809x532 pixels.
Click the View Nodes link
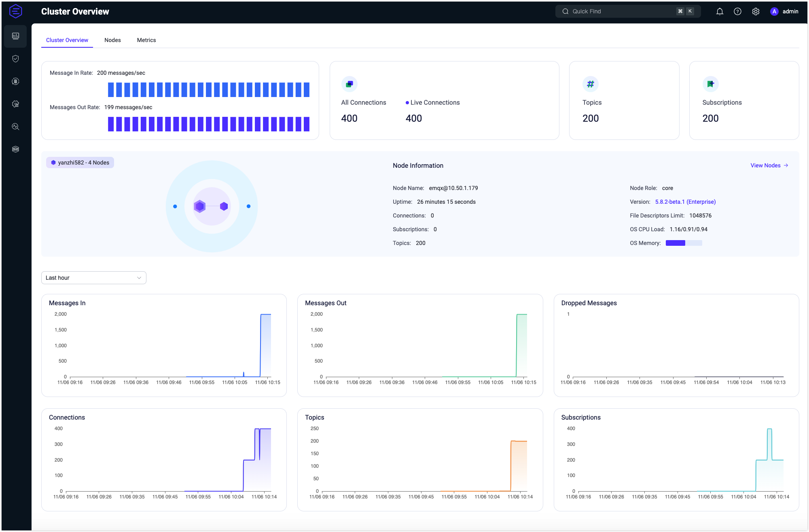click(769, 165)
